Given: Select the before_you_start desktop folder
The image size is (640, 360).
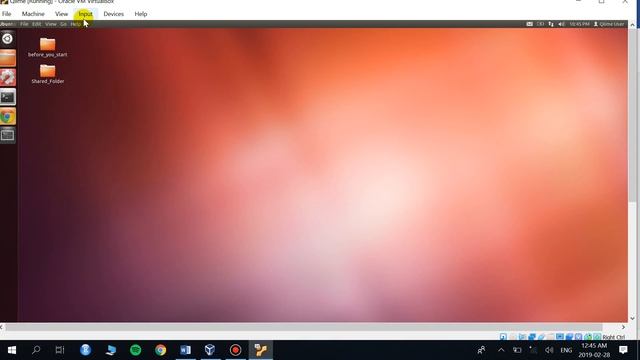Looking at the screenshot, I should (47, 47).
